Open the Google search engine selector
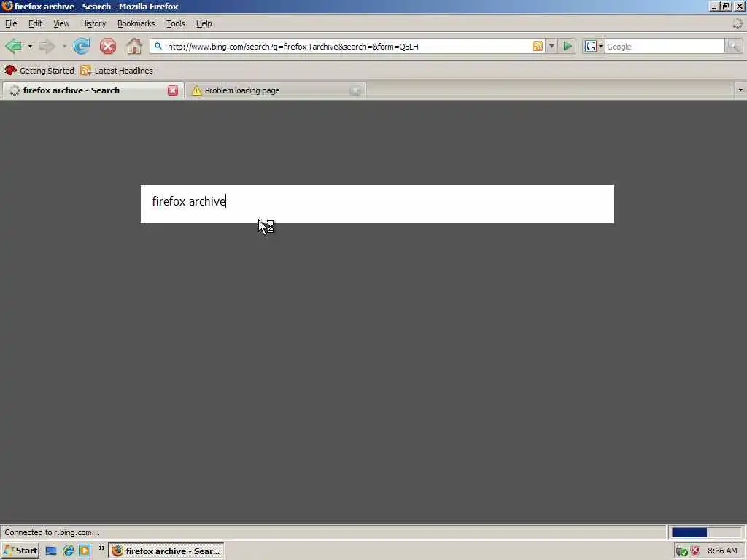747x560 pixels. (593, 46)
